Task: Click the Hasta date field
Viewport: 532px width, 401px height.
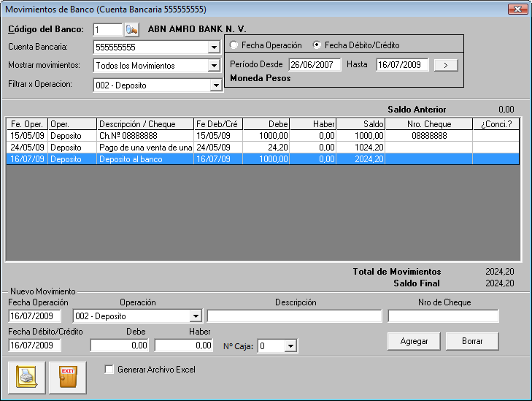Action: 402,64
